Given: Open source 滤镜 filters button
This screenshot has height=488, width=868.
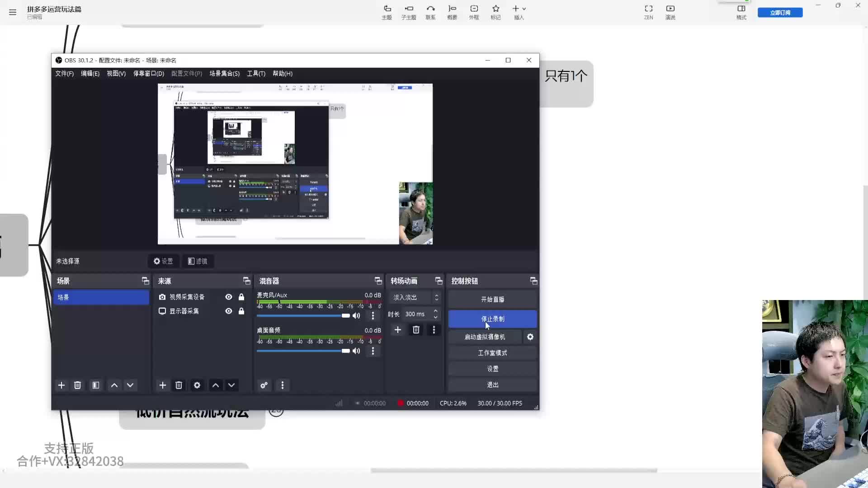Looking at the screenshot, I should point(198,261).
